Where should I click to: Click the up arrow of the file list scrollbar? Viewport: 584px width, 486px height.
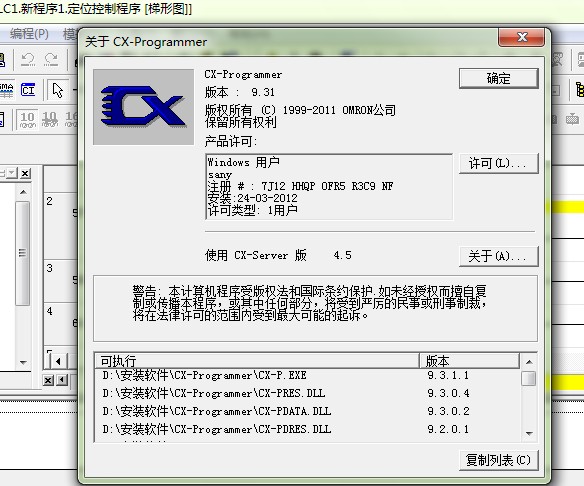529,362
